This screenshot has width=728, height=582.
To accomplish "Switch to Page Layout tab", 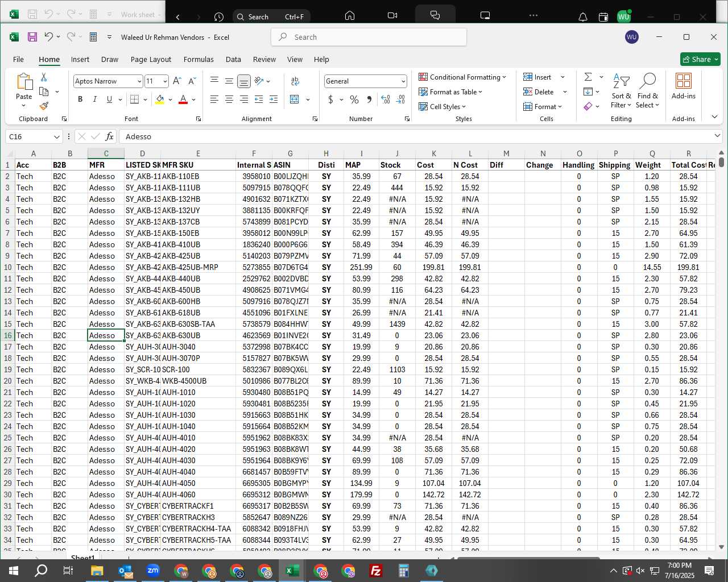I will click(151, 59).
